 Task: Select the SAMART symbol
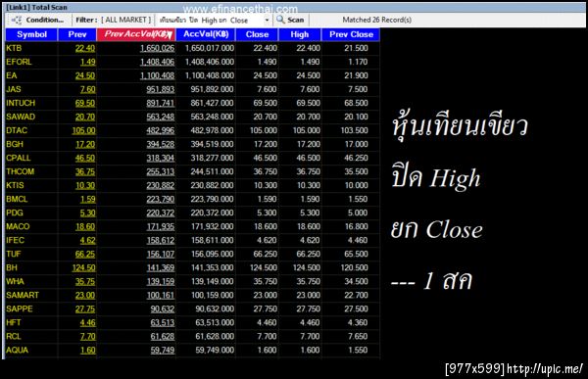(23, 295)
